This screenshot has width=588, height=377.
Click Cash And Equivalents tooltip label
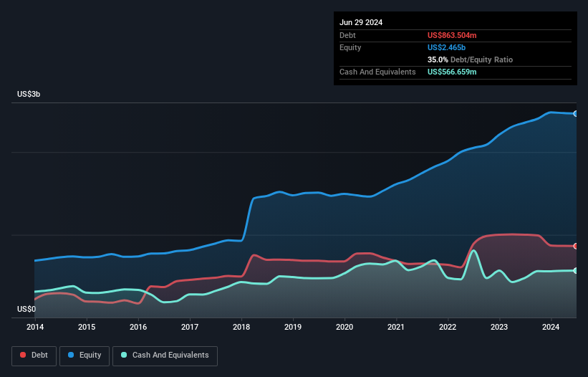tap(377, 72)
